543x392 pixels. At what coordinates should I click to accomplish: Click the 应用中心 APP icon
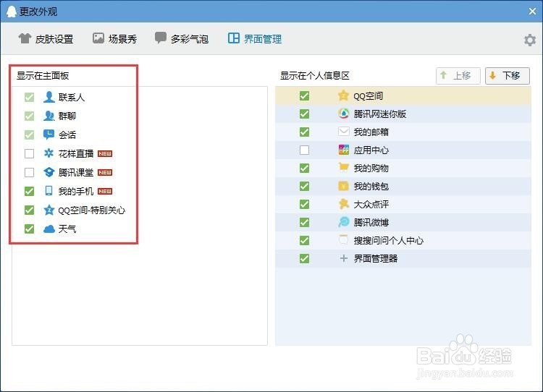point(343,150)
